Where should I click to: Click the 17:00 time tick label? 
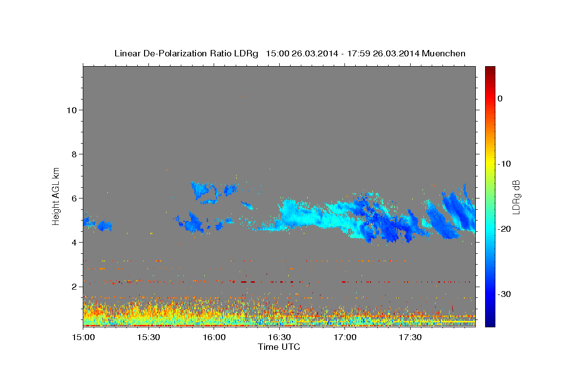tap(345, 338)
